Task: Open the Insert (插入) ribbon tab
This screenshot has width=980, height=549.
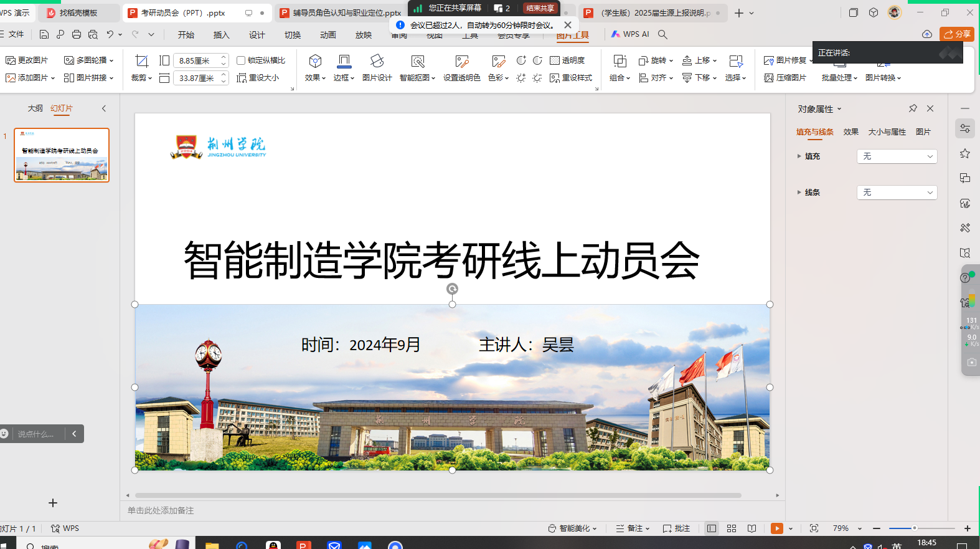Action: pos(221,35)
